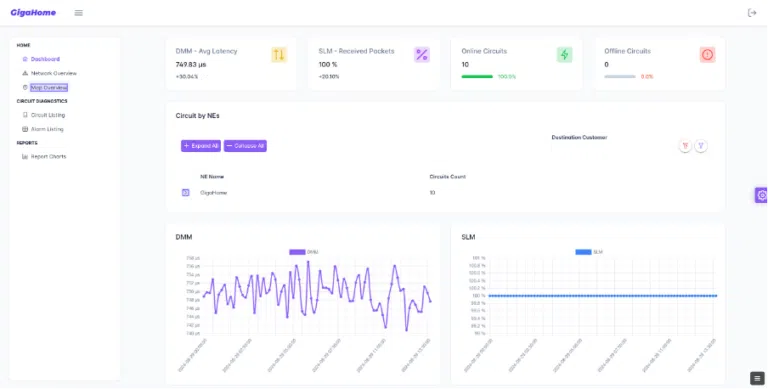768x389 pixels.
Task: Click the blue filter funnel icon
Action: tap(701, 146)
